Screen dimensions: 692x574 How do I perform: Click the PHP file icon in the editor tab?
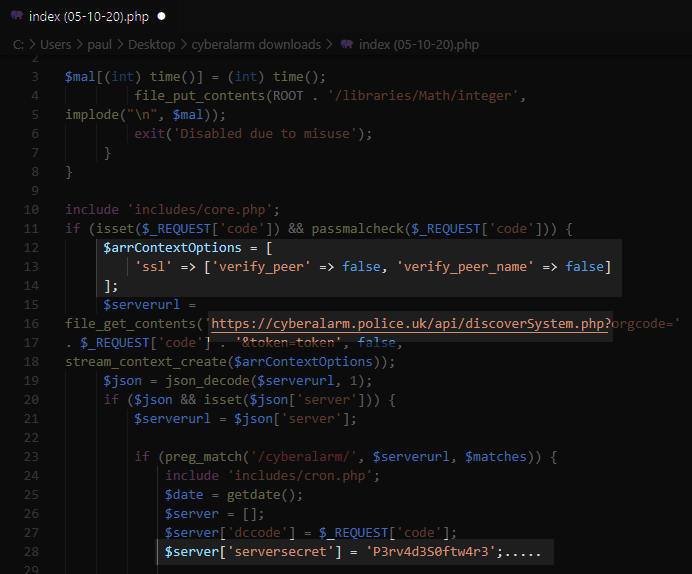17,17
